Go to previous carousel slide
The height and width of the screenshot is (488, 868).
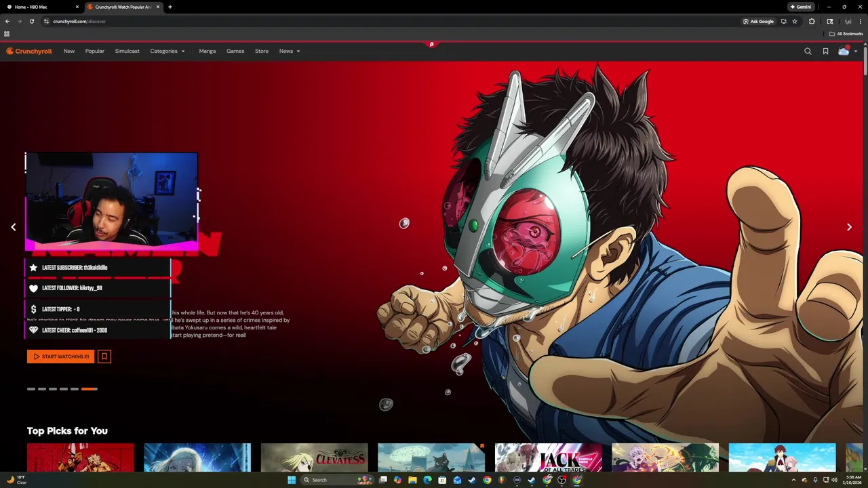[14, 227]
